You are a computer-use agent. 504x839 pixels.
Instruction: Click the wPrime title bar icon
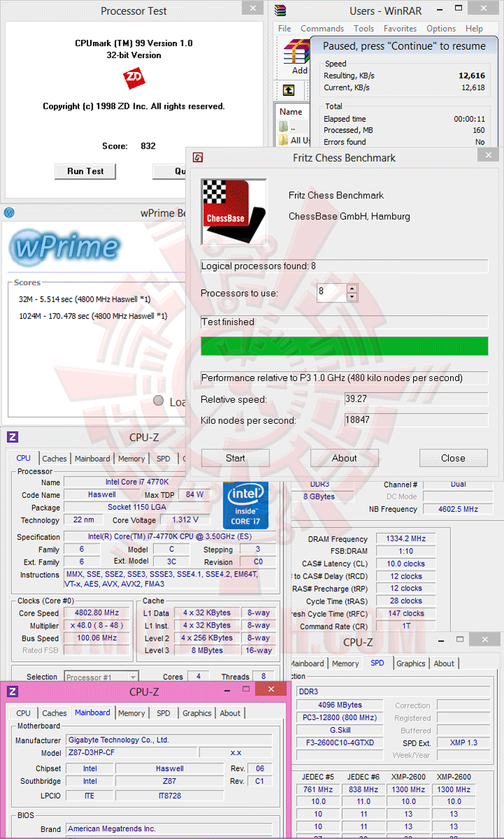tap(9, 212)
